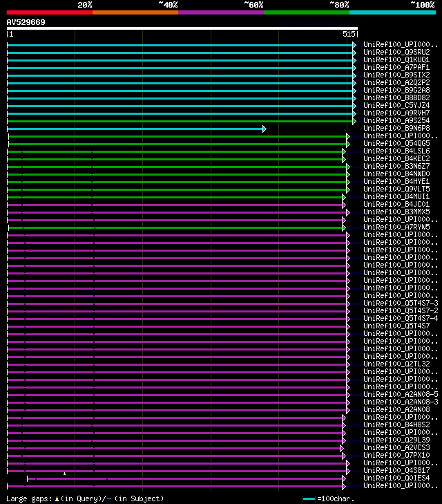Click the 515 query end position label
This screenshot has width=442, height=504.
pyautogui.click(x=349, y=34)
